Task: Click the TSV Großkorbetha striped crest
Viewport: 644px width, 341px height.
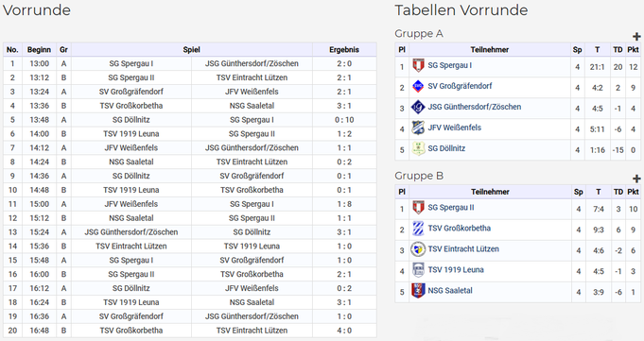Action: click(418, 229)
